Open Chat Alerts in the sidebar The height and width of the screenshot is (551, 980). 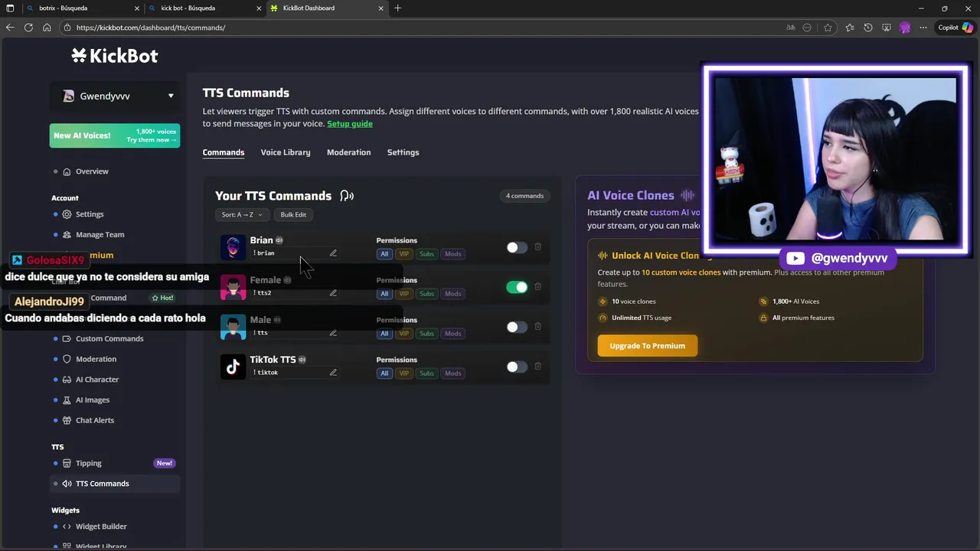pos(95,420)
